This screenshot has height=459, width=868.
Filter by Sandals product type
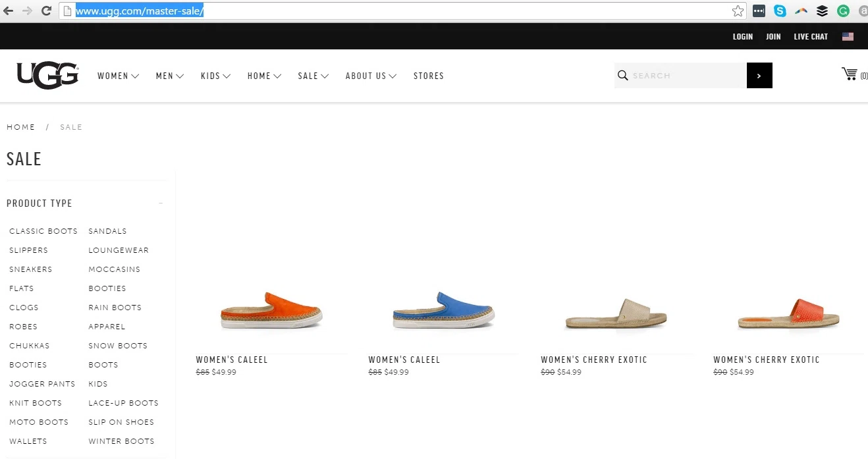(x=107, y=231)
